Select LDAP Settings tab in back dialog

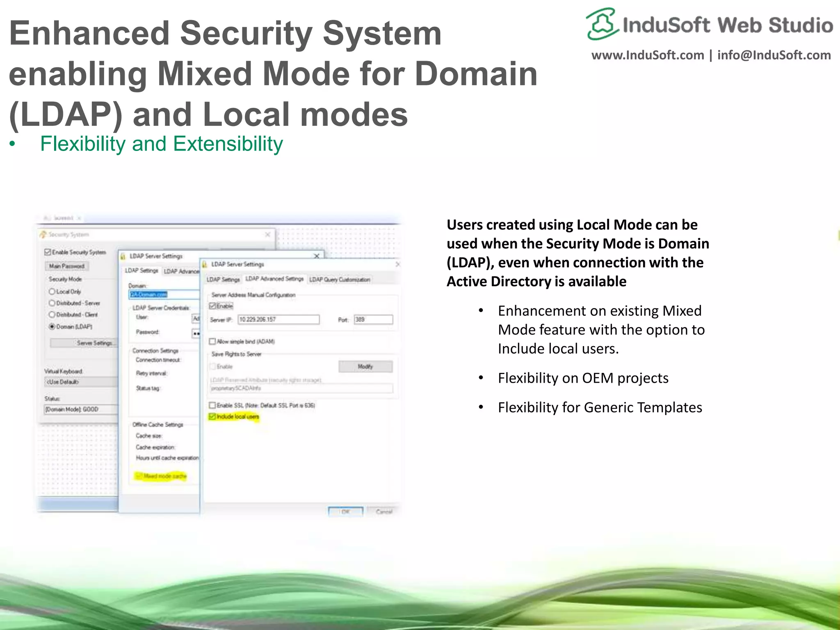pyautogui.click(x=142, y=271)
